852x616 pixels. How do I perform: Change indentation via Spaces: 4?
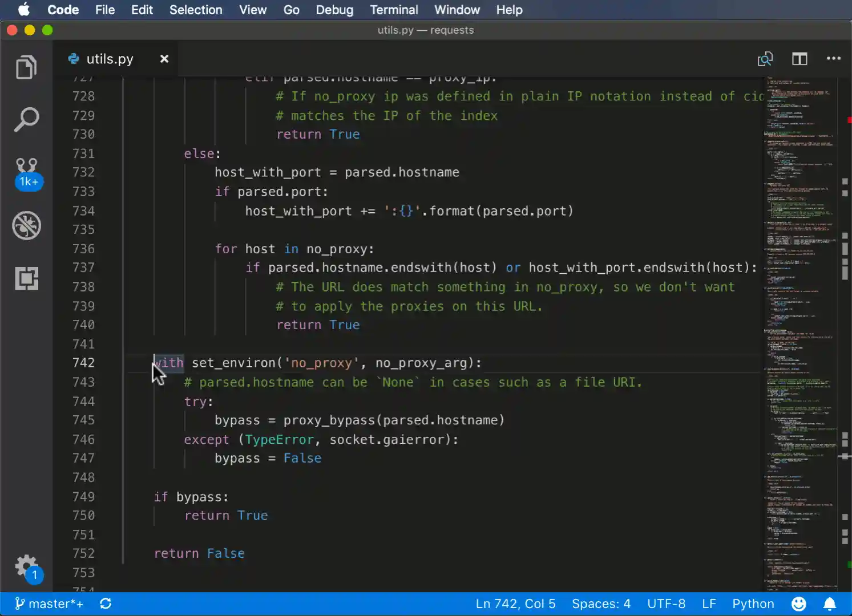pyautogui.click(x=601, y=603)
